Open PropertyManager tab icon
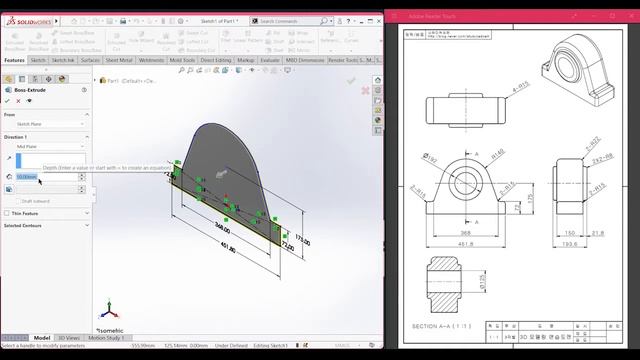The width and height of the screenshot is (640, 360). point(22,79)
